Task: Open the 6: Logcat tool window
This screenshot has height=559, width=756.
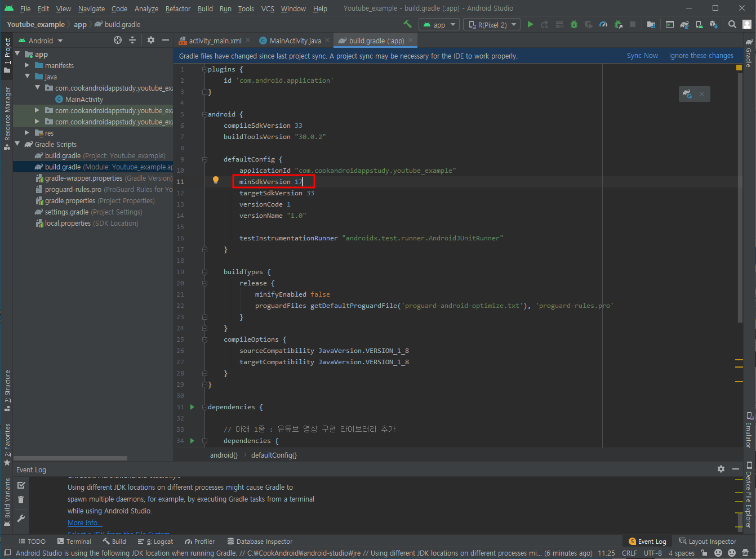Action: point(155,542)
